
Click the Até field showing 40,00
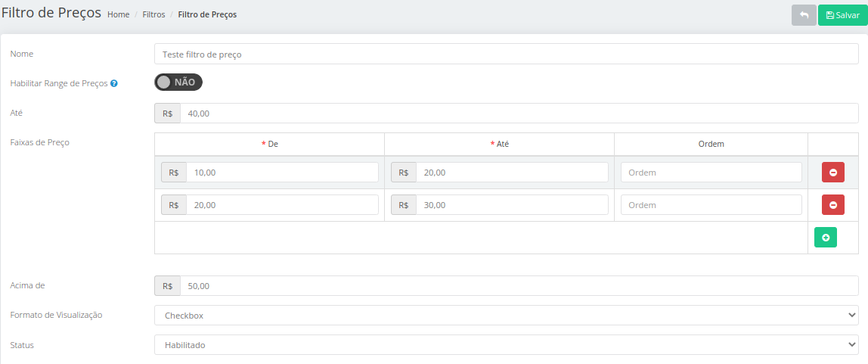click(x=519, y=113)
